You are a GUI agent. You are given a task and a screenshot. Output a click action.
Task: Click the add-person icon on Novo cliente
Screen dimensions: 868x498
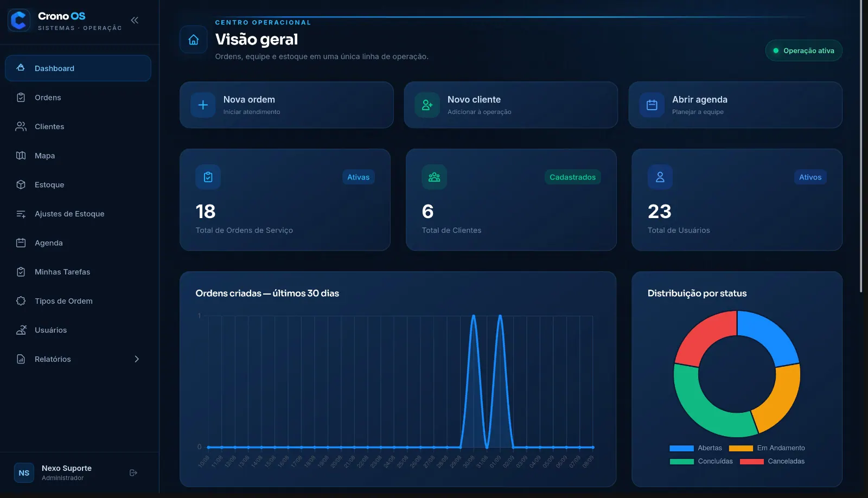[427, 105]
